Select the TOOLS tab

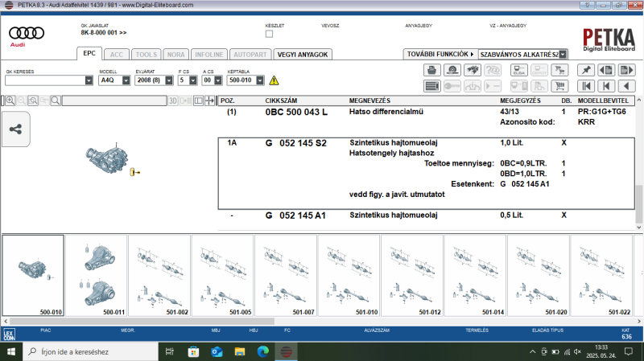[147, 55]
